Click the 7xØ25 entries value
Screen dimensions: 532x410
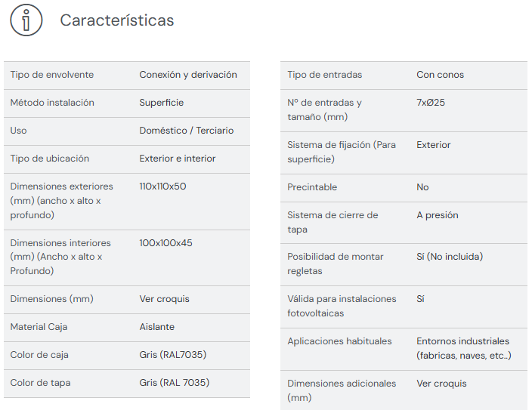[x=431, y=103]
